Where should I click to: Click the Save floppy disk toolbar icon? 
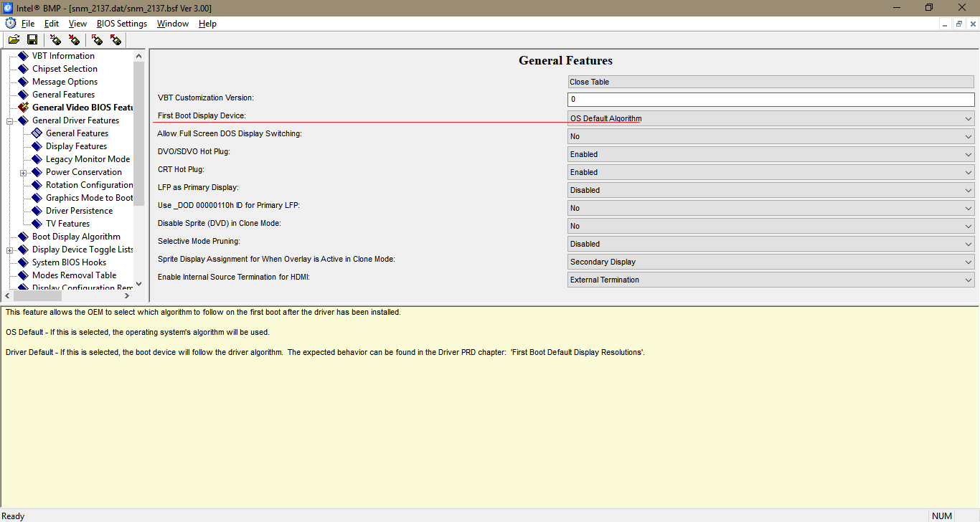click(32, 39)
